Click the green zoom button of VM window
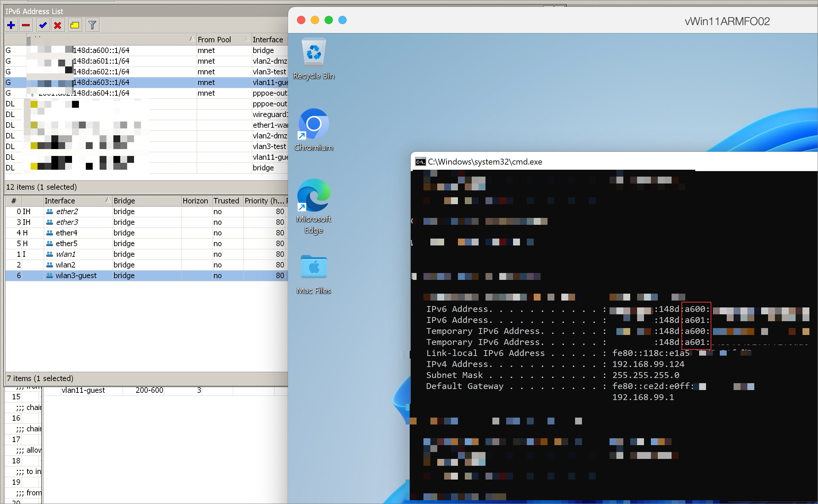 tap(329, 20)
